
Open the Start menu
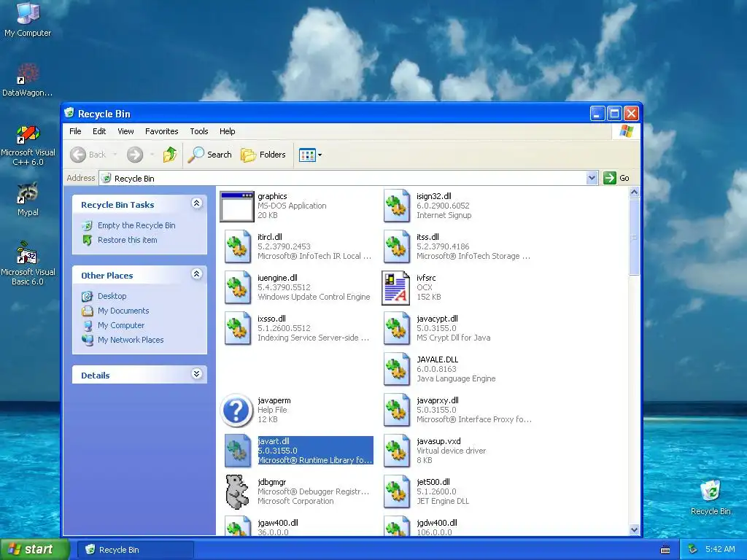(34, 550)
